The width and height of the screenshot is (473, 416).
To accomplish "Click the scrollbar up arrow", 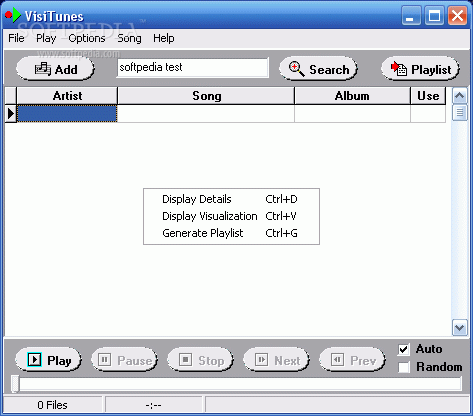I will point(460,96).
